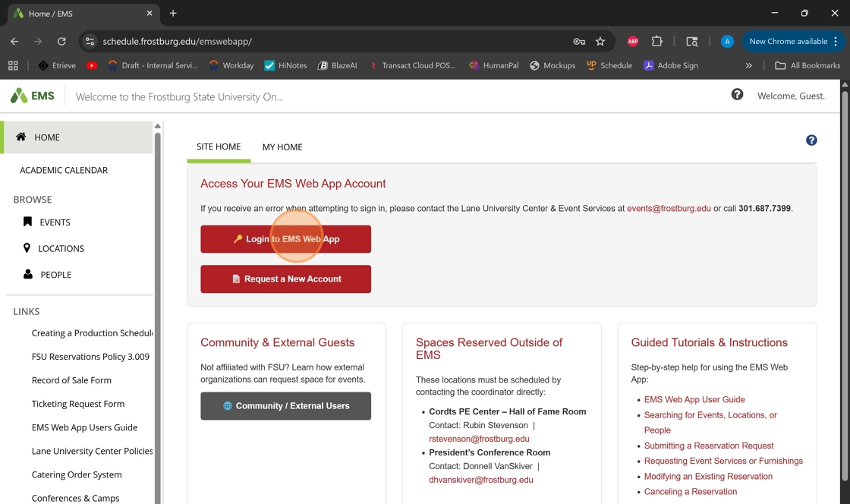Open the header help question mark icon

[x=737, y=95]
